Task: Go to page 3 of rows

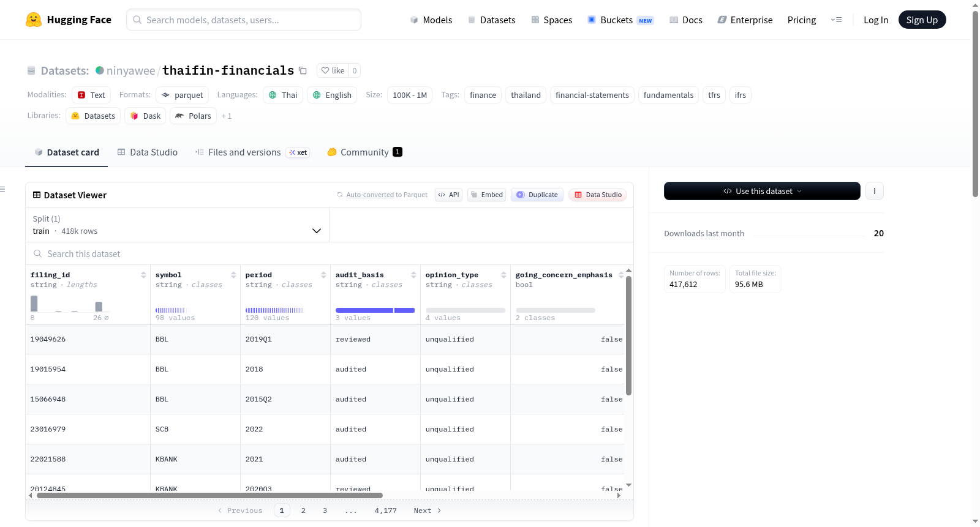Action: pos(325,510)
